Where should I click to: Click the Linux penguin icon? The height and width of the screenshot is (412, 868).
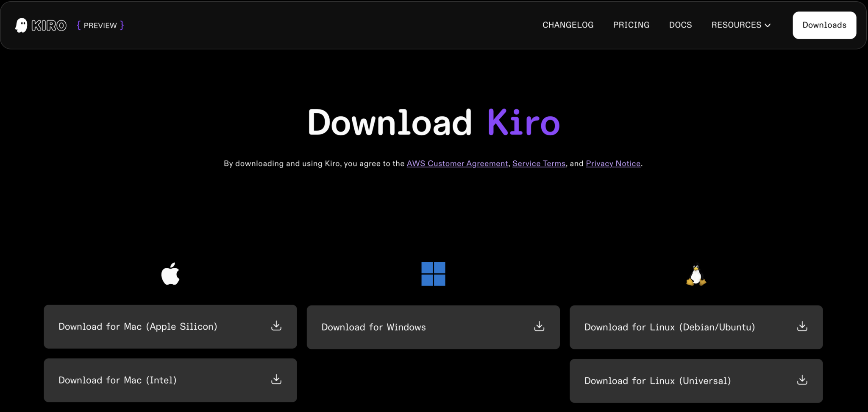click(x=696, y=275)
